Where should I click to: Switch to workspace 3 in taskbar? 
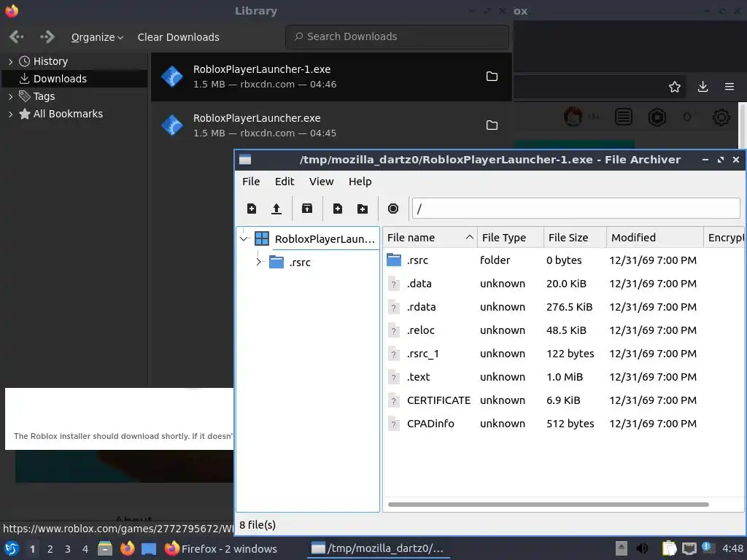(68, 549)
